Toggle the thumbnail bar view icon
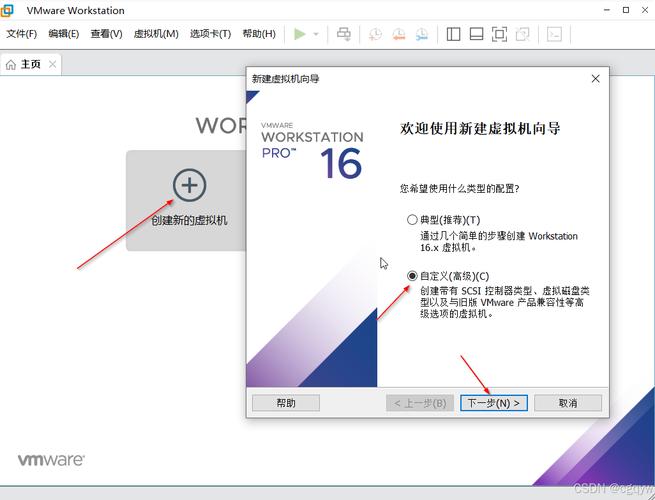The height and width of the screenshot is (500, 655). tap(476, 34)
